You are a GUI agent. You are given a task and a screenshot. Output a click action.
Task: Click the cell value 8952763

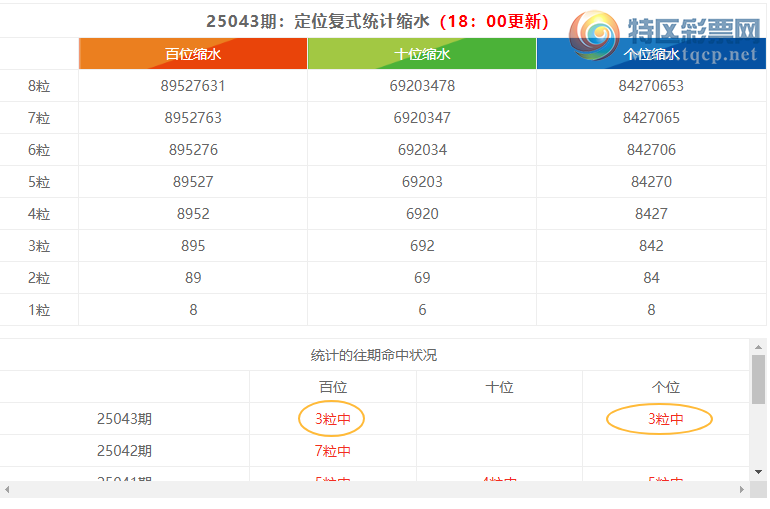point(193,118)
